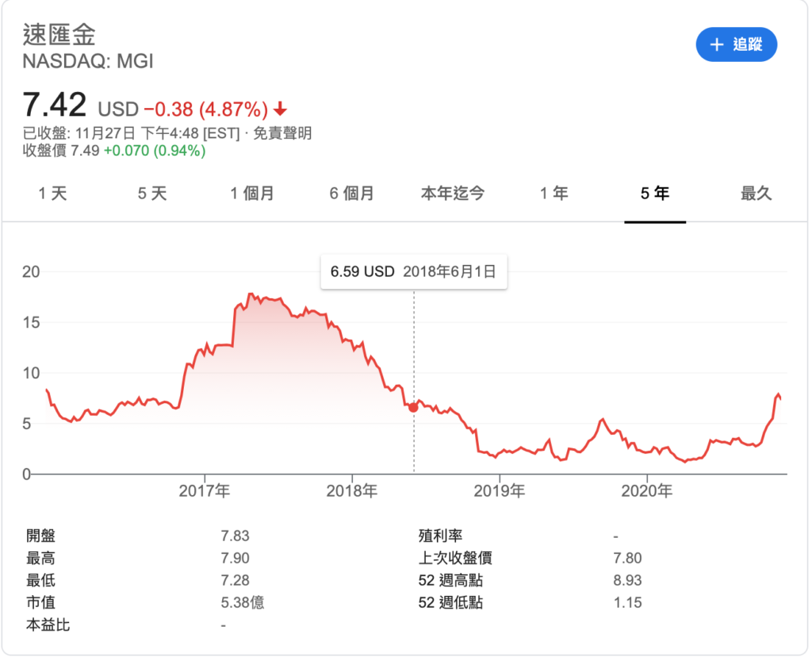The width and height of the screenshot is (812, 657).
Task: Click the red −0.38 (4.87%) change
Action: (206, 109)
